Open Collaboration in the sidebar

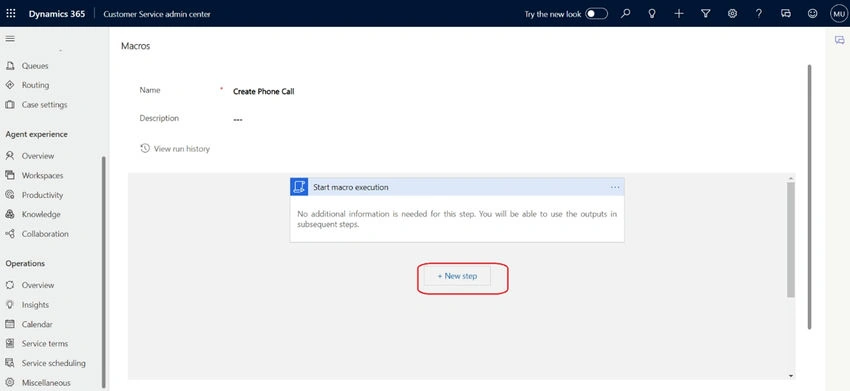45,234
